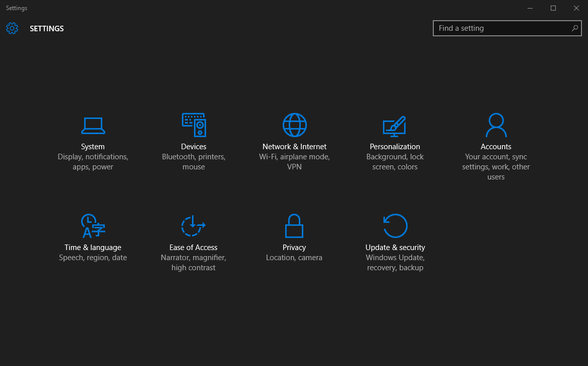588x366 pixels.
Task: Click the SETTINGS header label
Action: (47, 29)
